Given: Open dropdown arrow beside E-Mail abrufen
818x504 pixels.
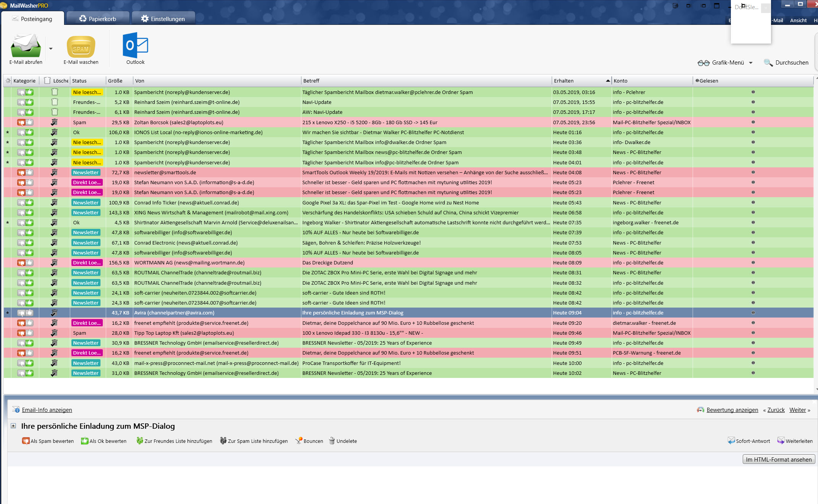Looking at the screenshot, I should pos(51,49).
